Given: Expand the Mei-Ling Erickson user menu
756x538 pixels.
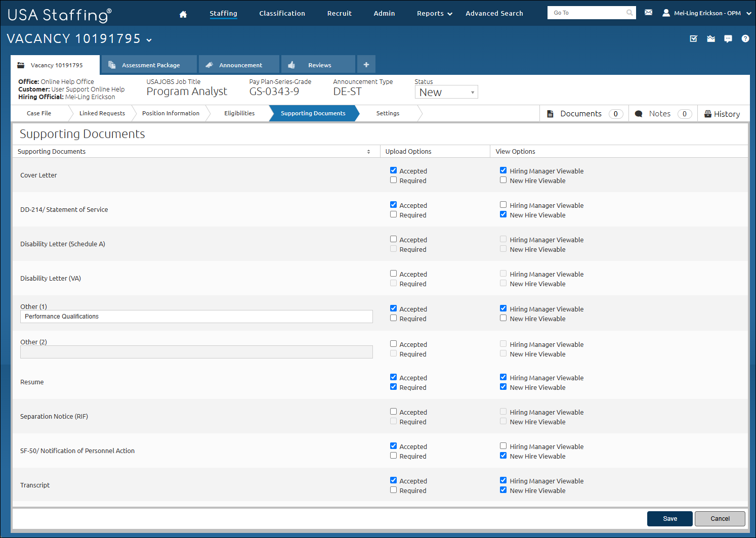Looking at the screenshot, I should (749, 14).
